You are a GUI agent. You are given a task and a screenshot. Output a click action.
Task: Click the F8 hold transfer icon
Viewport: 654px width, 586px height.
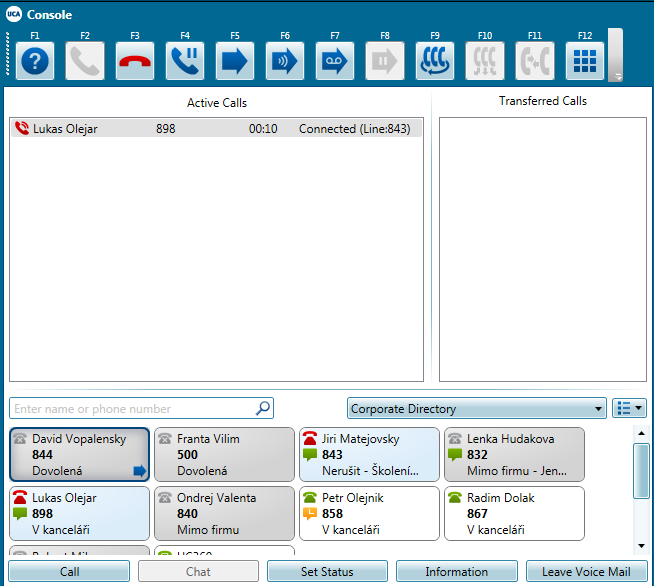coord(385,61)
